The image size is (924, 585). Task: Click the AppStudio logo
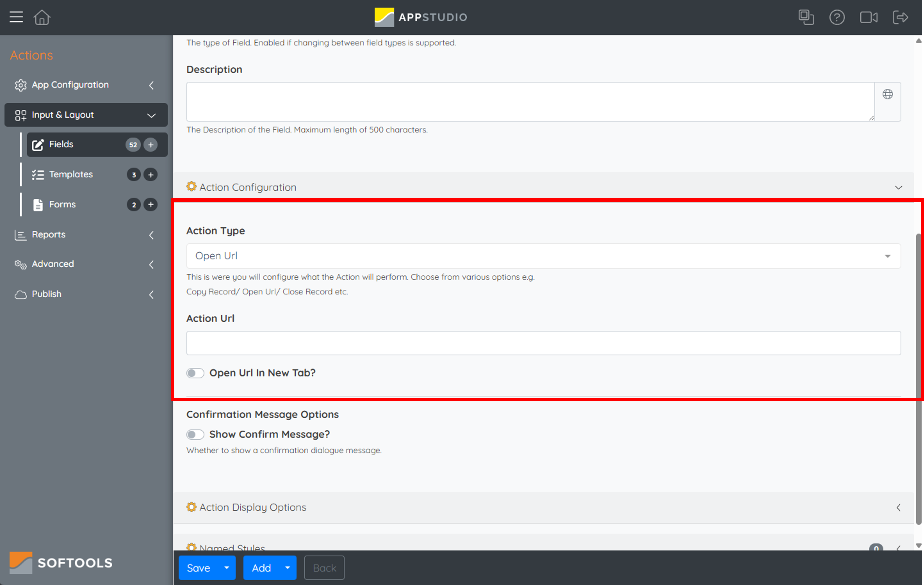click(421, 17)
